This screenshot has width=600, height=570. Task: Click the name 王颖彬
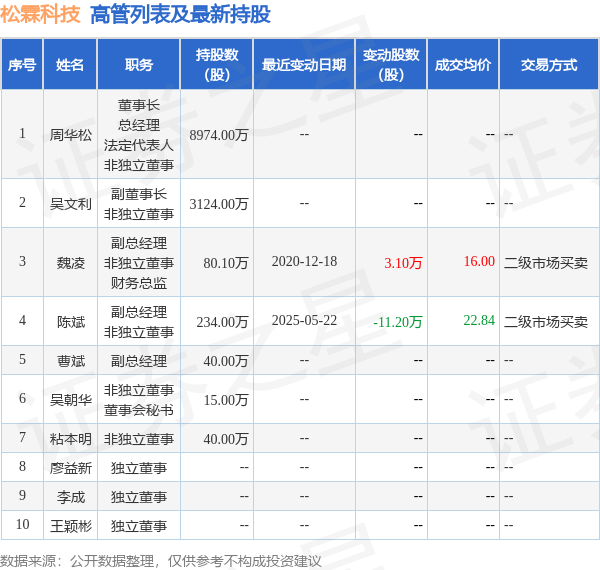tap(71, 526)
